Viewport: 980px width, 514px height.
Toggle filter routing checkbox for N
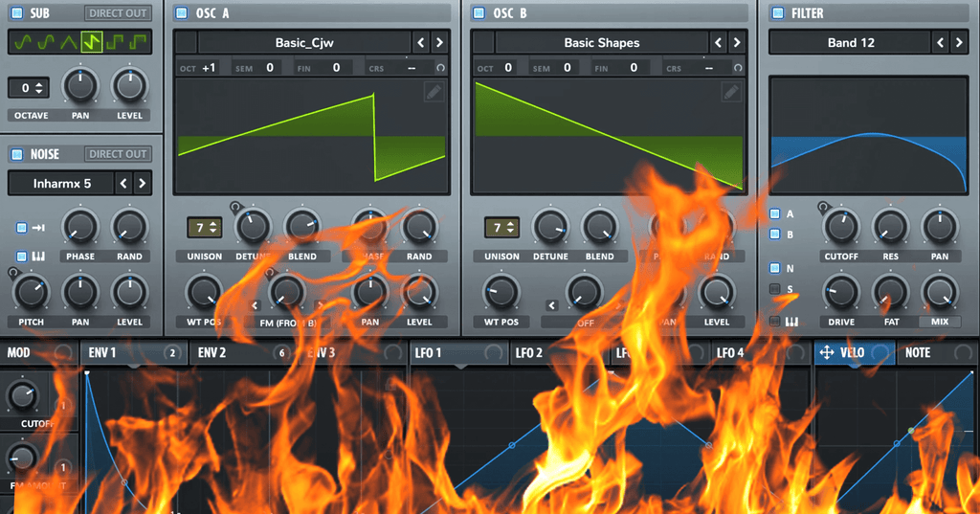tap(775, 269)
